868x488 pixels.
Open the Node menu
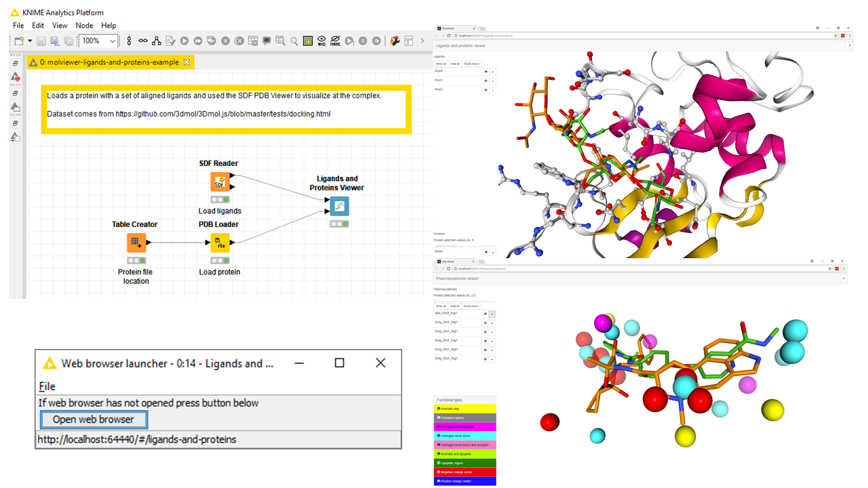pos(84,26)
